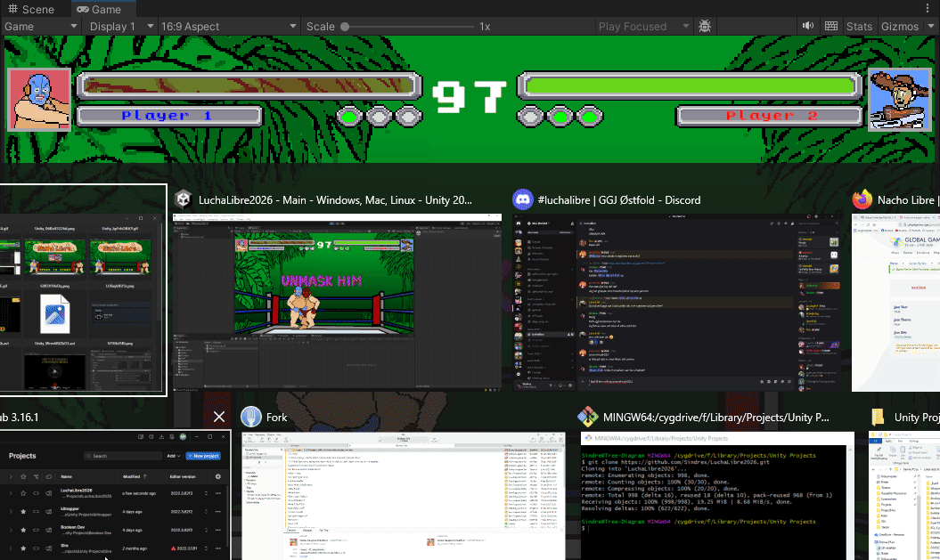Click Player 1 health bar
940x560 pixels.
point(249,86)
